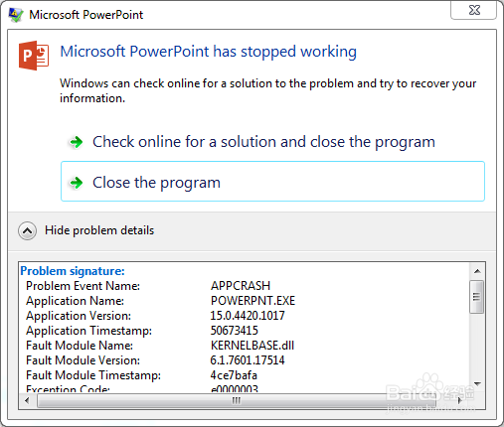Select the POWERPNT.EXE application name value

pos(252,301)
